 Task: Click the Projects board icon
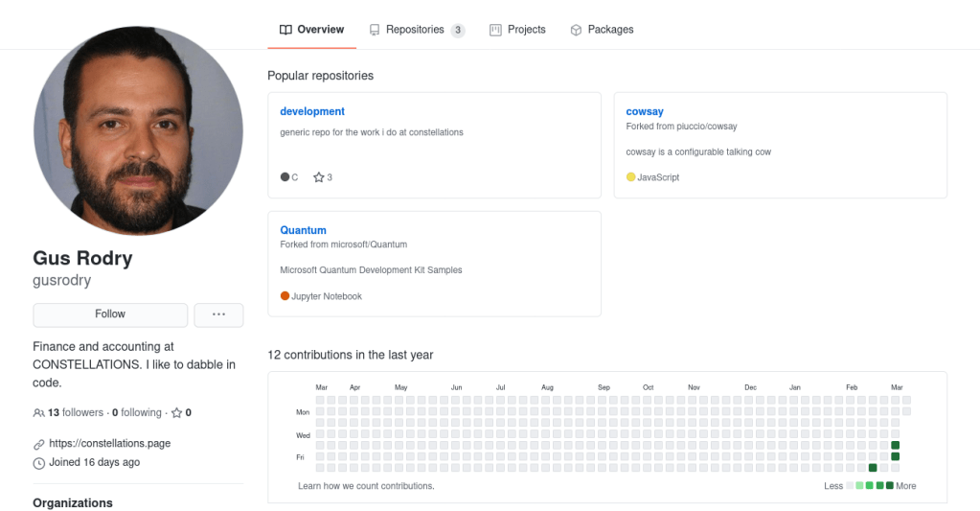pos(495,30)
